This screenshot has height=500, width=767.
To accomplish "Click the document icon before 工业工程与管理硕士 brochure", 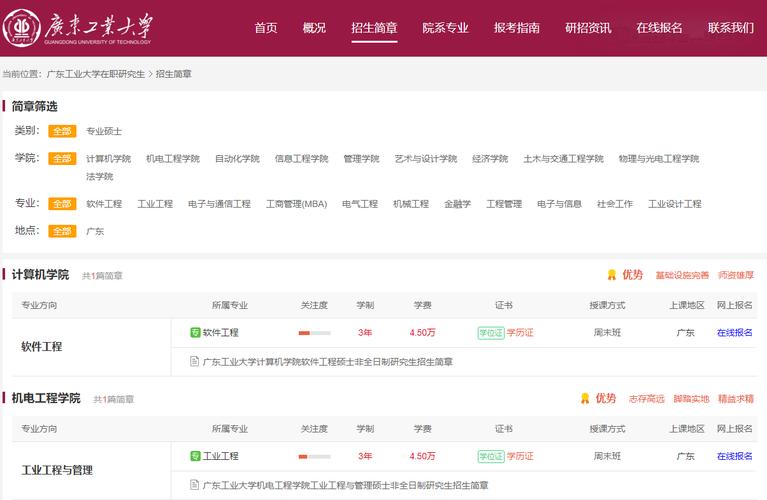I will 194,485.
